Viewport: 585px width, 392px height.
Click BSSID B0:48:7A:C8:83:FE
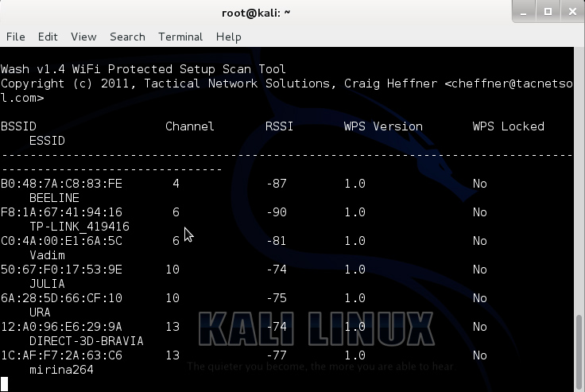pyautogui.click(x=61, y=184)
